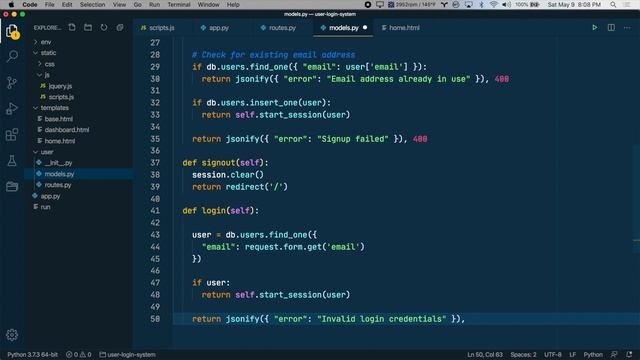Select Python language mode in status bar
Image resolution: width=640 pixels, height=360 pixels.
pos(593,354)
